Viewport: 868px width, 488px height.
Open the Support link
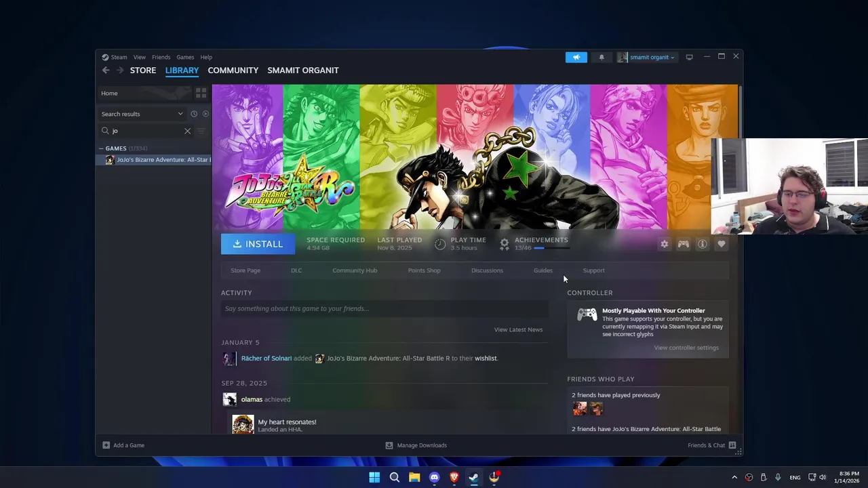(x=593, y=270)
